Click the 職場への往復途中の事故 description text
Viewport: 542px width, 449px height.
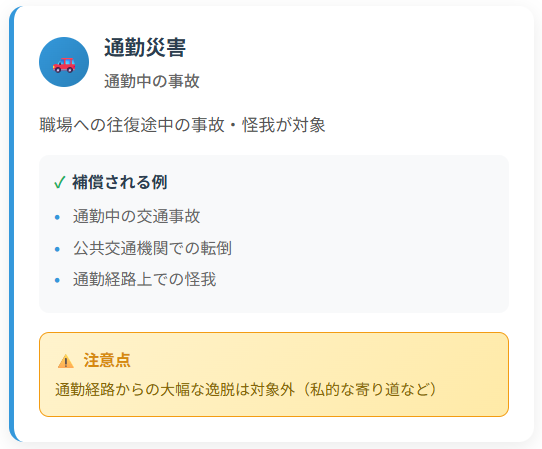(182, 125)
